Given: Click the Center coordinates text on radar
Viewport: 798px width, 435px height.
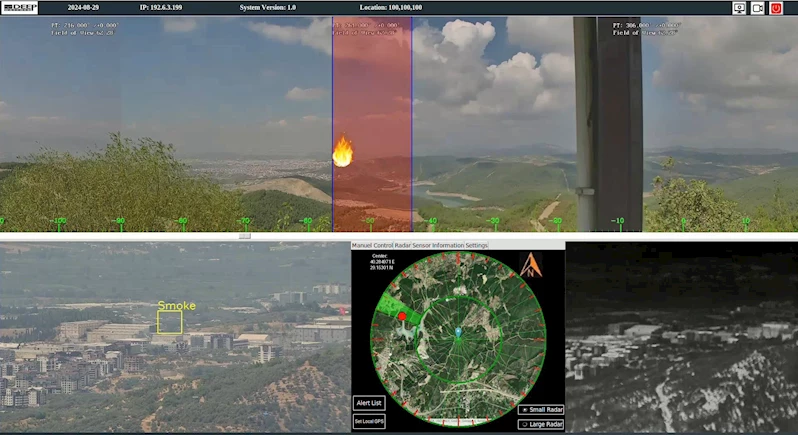Looking at the screenshot, I should click(x=382, y=262).
